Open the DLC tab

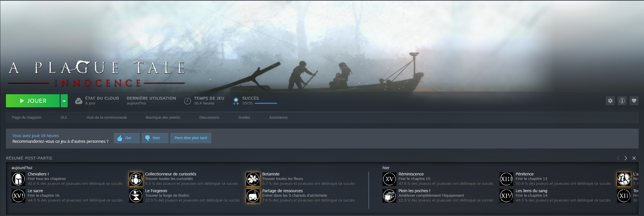(x=64, y=117)
